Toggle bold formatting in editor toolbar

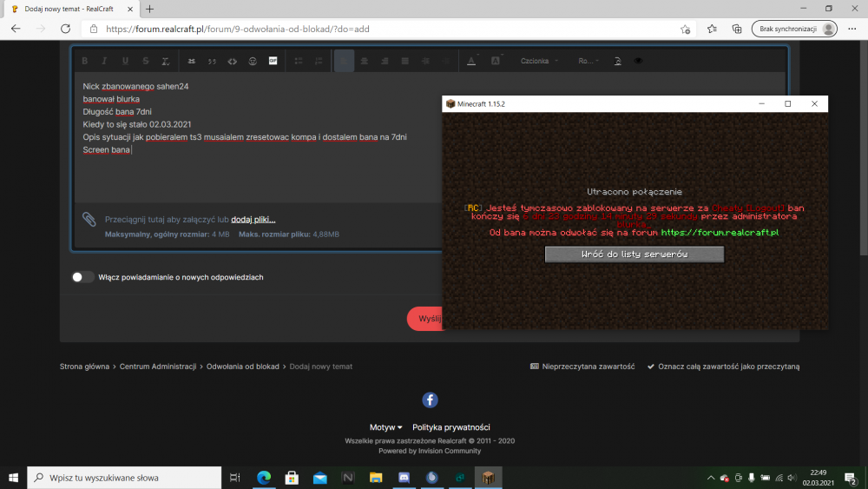pyautogui.click(x=85, y=61)
